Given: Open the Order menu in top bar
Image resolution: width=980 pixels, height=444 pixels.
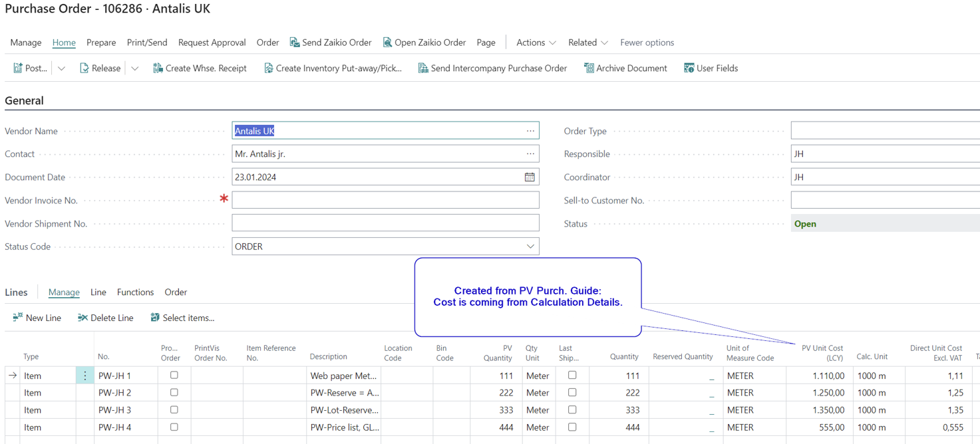Looking at the screenshot, I should (268, 43).
